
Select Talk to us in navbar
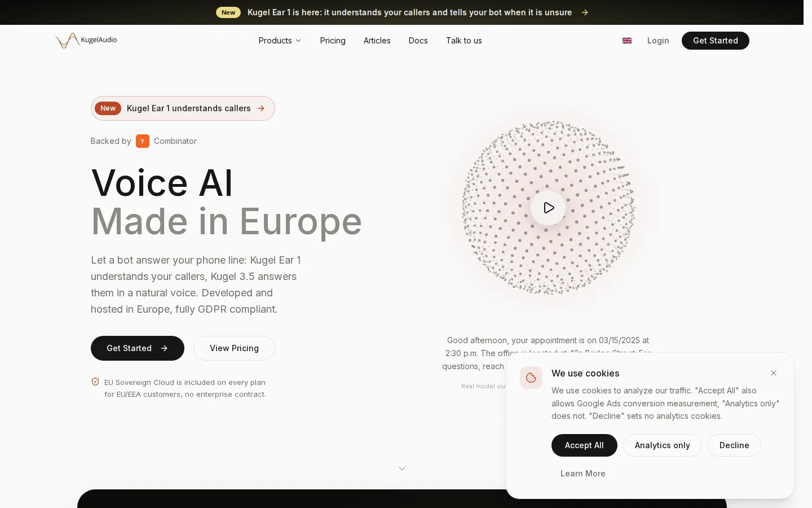click(x=464, y=41)
